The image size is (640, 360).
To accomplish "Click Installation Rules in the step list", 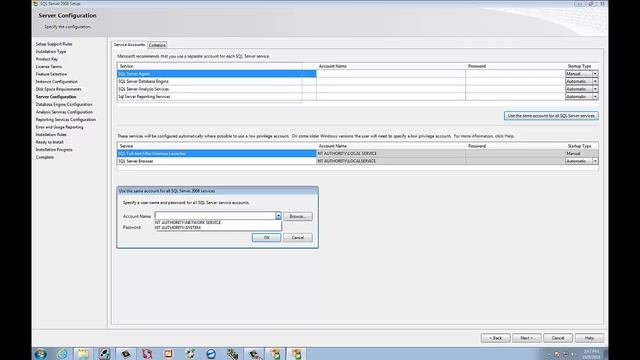I will (x=51, y=135).
